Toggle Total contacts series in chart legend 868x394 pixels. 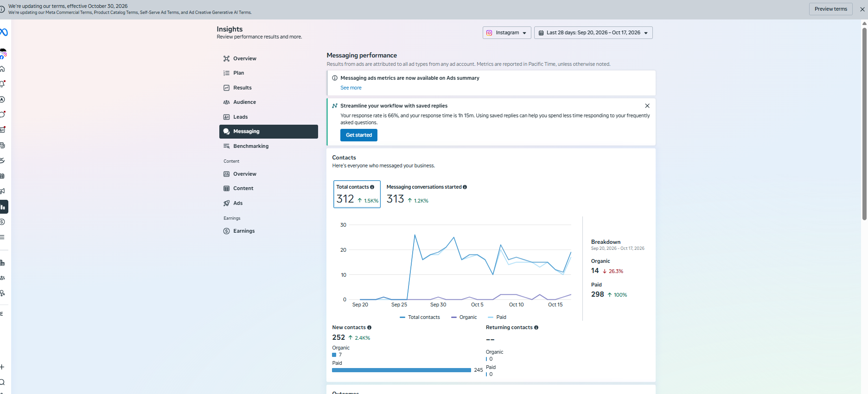(x=420, y=318)
